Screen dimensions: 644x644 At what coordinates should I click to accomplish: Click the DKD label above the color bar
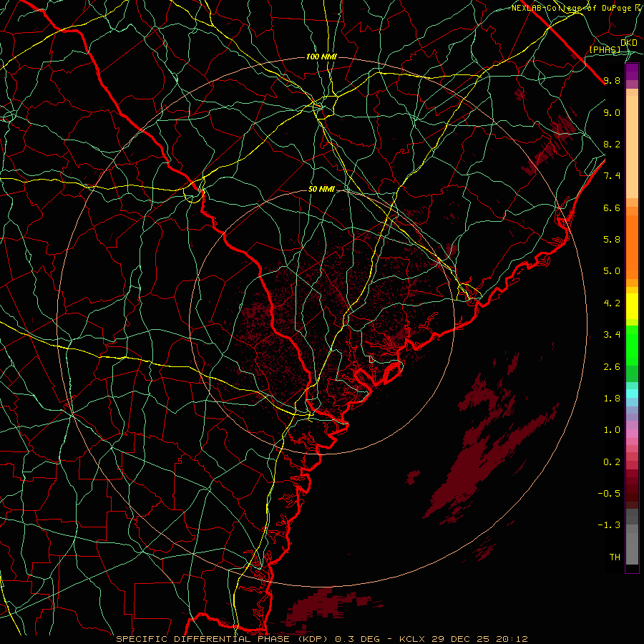point(629,43)
